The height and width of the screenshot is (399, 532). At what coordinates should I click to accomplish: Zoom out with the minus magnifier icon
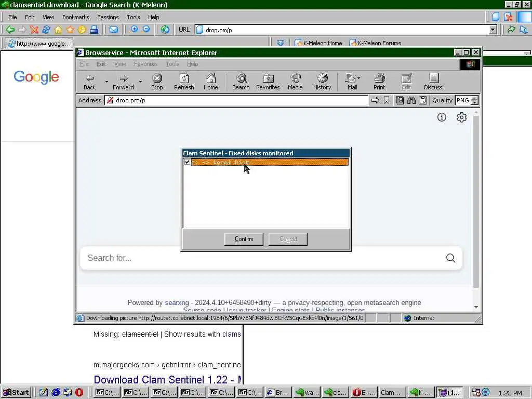[x=146, y=30]
